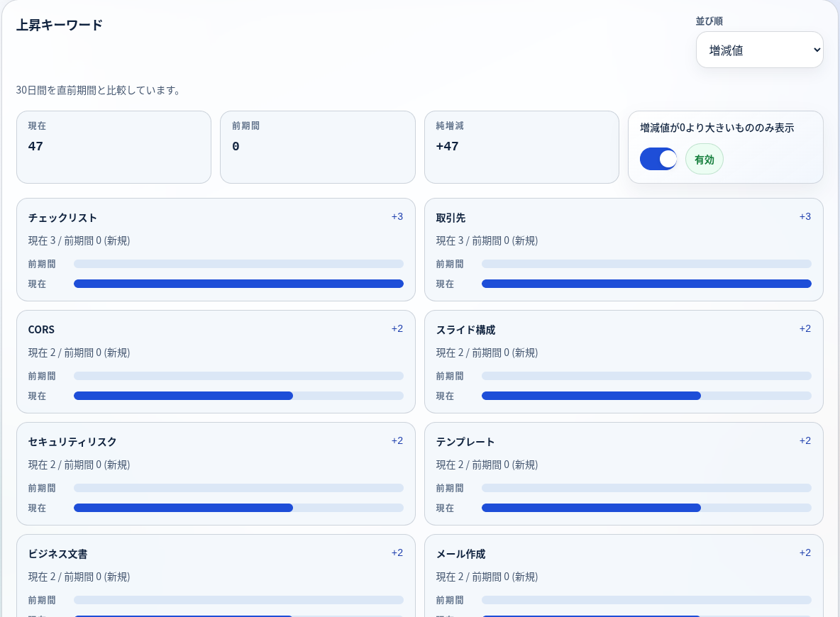Click the 現在 progress bar in 取引先 card

tap(646, 284)
